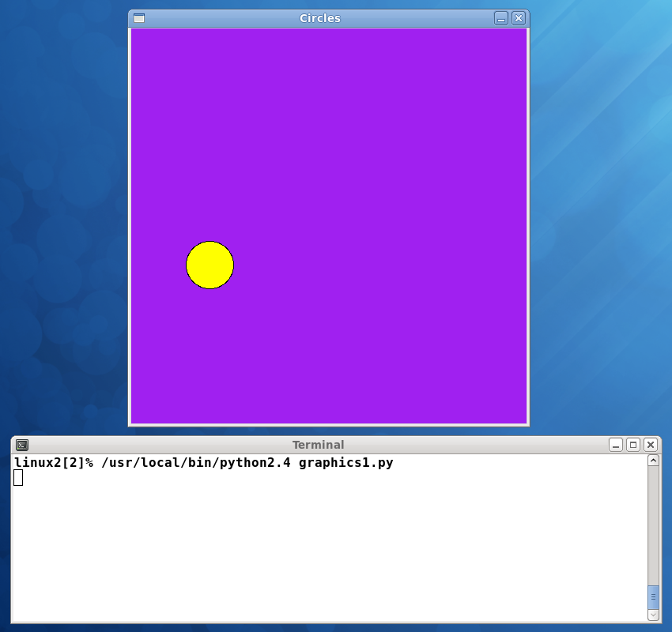672x632 pixels.
Task: Click the Terminal title text
Action: [318, 445]
